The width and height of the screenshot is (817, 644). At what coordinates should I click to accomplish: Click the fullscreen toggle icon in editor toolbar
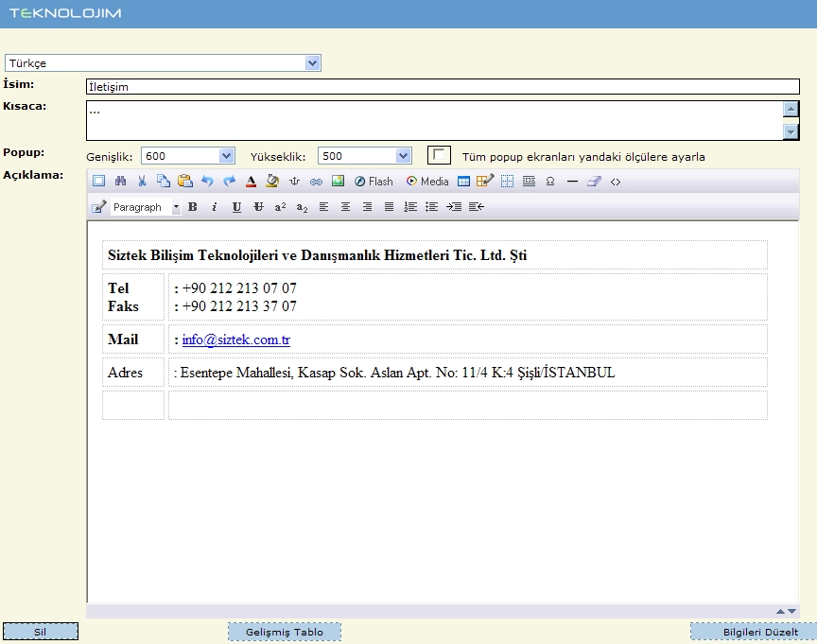[98, 181]
